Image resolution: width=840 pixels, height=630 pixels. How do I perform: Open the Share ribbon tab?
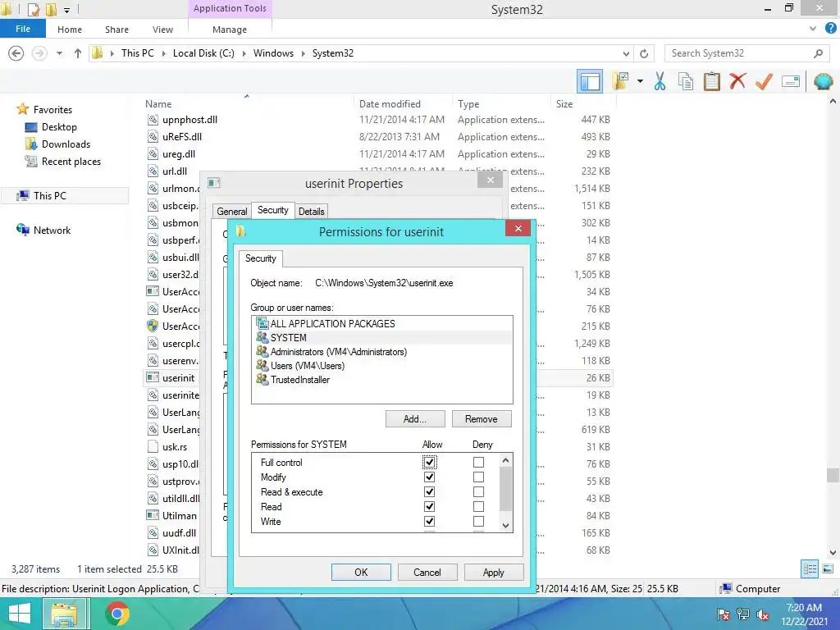point(116,30)
